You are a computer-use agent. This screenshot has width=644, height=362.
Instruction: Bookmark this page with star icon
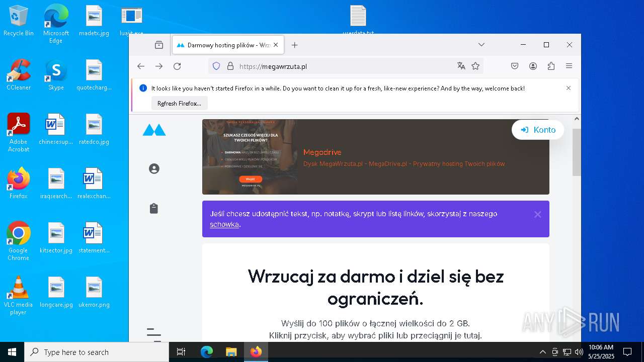[475, 66]
